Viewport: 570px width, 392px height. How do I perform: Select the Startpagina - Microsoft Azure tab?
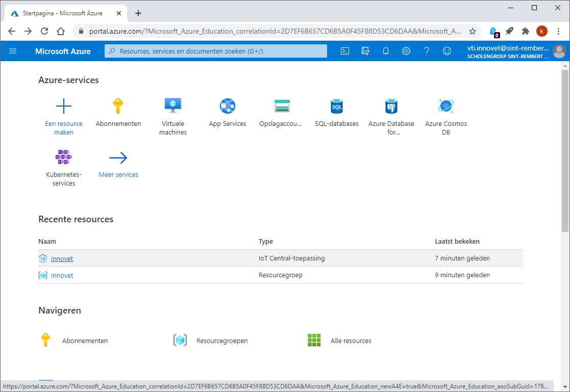click(x=65, y=13)
